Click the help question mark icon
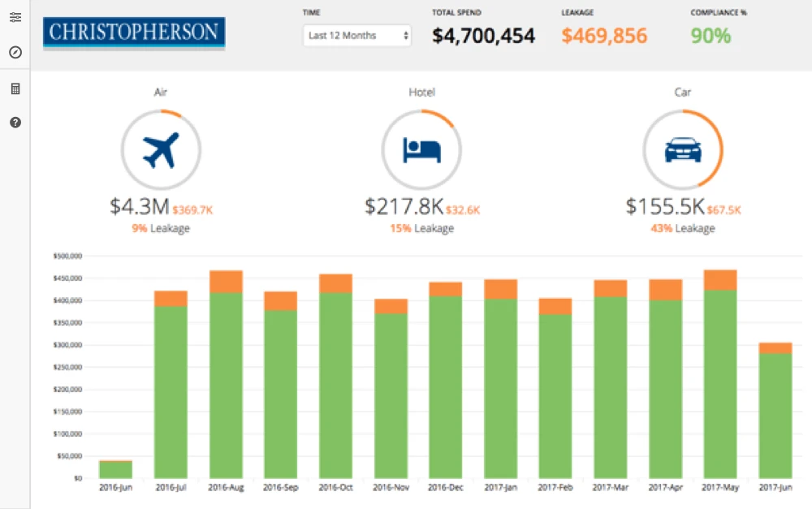The image size is (812, 509). click(15, 123)
